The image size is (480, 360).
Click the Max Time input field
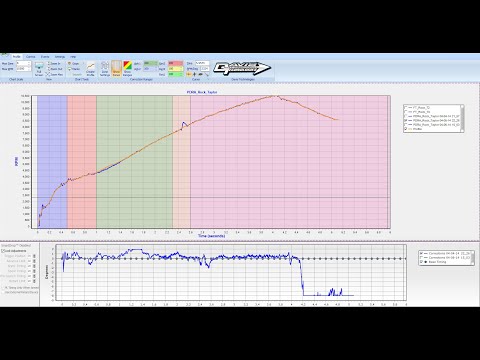coord(24,63)
